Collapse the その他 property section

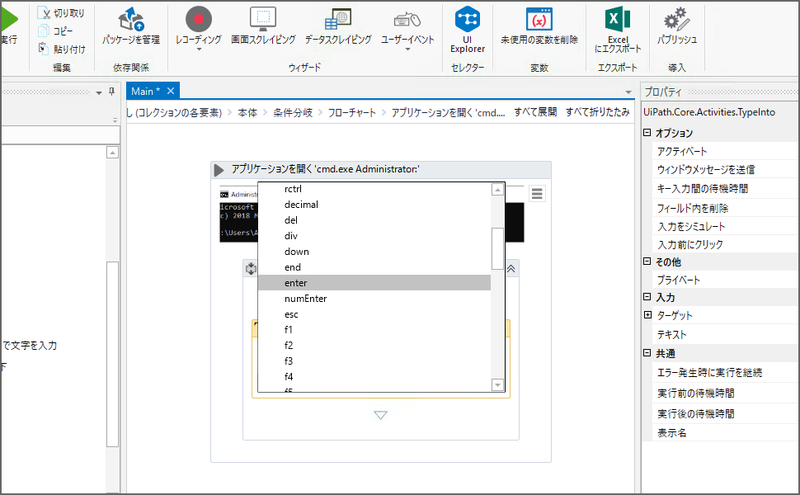coord(647,261)
